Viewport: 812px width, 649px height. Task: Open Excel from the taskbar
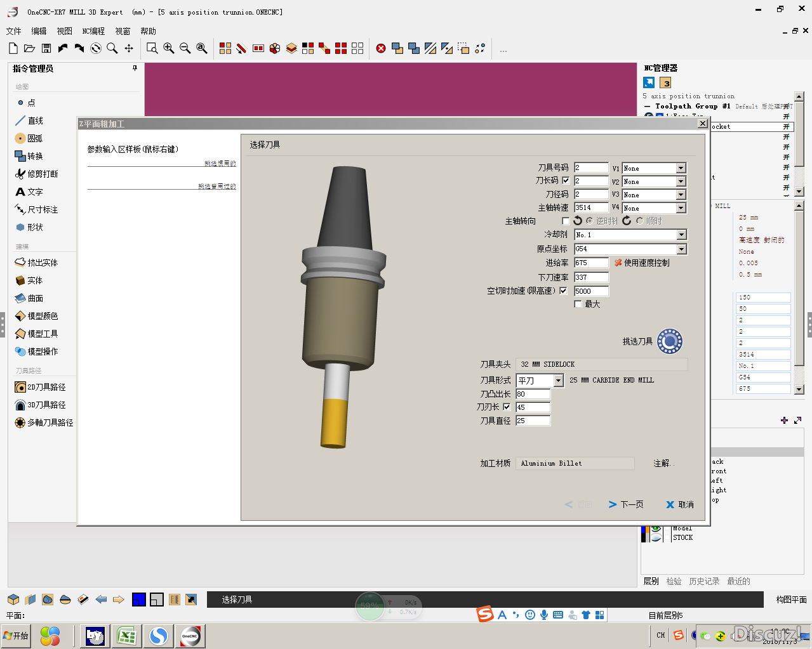[x=126, y=636]
